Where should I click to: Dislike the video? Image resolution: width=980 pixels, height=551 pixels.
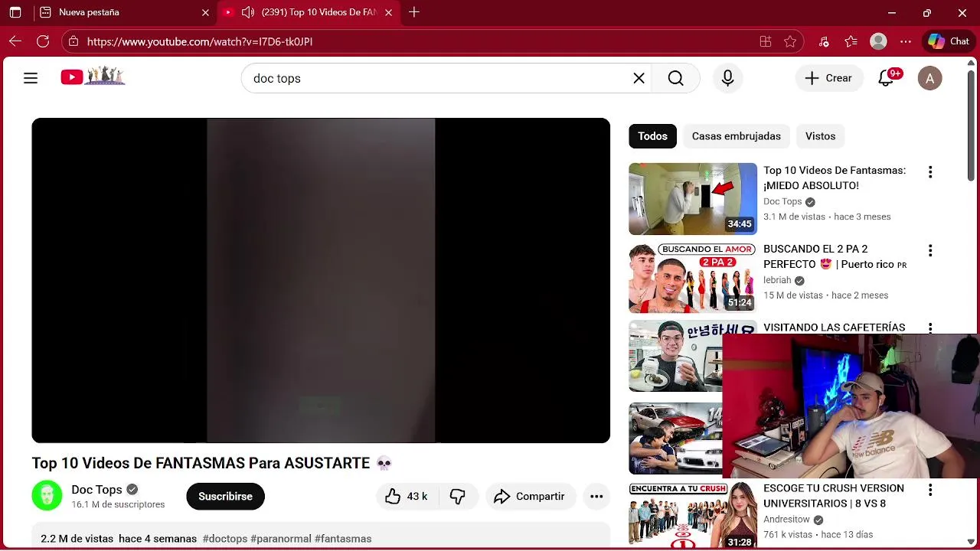pos(458,497)
